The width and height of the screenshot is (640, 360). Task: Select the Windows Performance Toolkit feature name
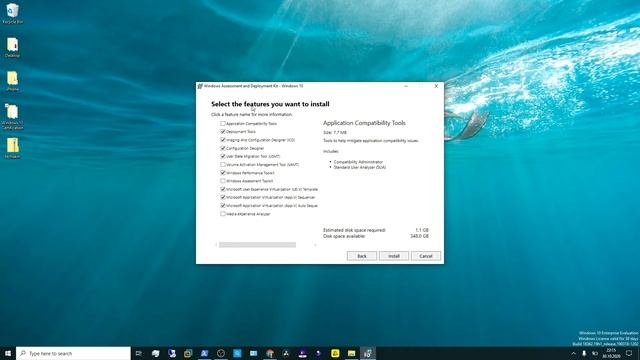250,173
